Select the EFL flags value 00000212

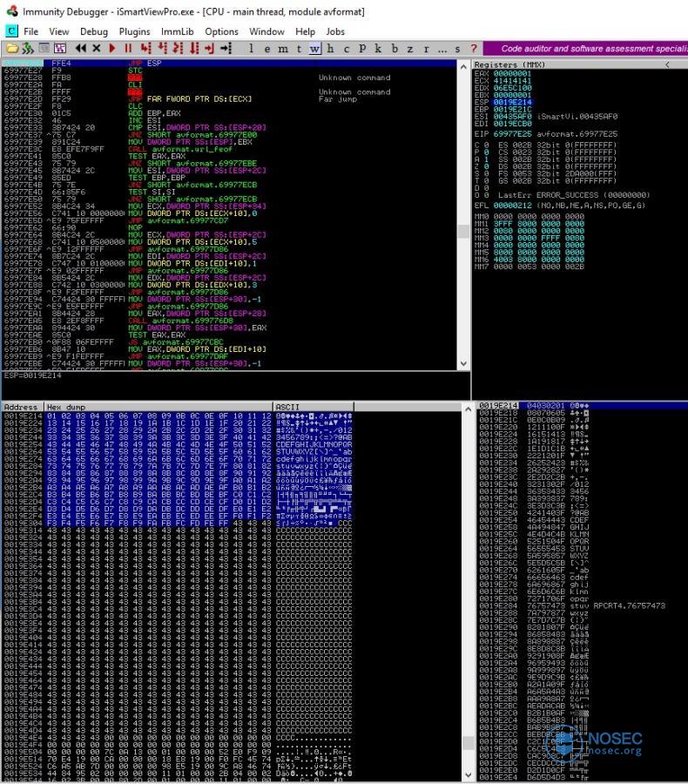point(512,206)
